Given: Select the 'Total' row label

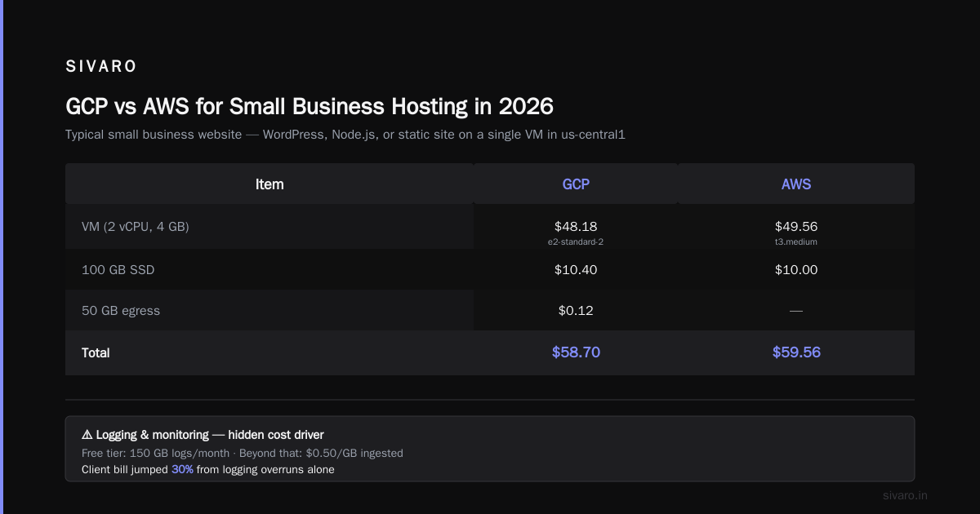Looking at the screenshot, I should pos(96,353).
